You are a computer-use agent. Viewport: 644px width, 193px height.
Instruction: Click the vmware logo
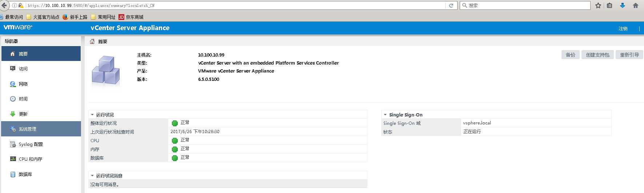click(x=18, y=27)
